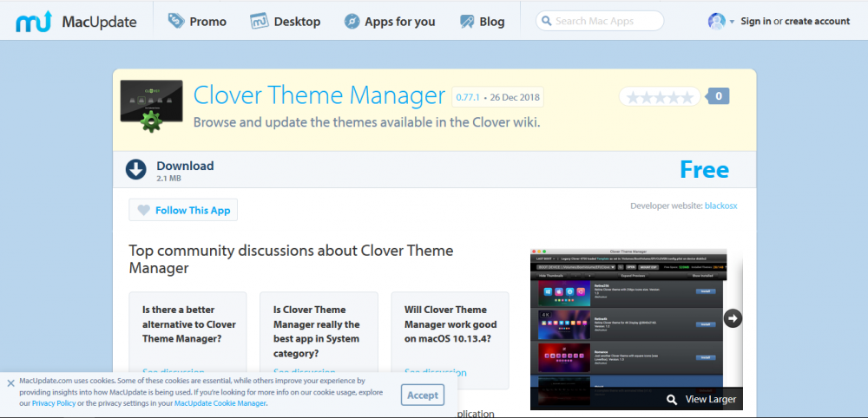
Task: Click the review count badge 0
Action: [719, 96]
